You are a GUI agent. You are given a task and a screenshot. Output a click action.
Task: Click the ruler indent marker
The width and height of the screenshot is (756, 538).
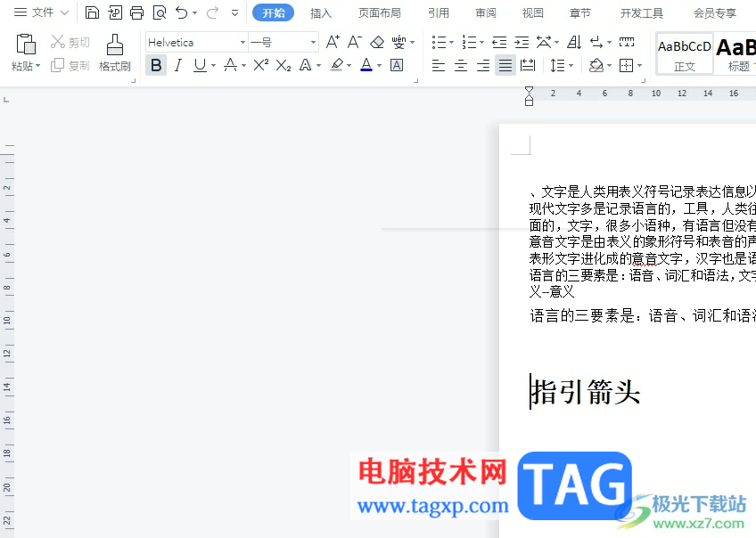(529, 96)
